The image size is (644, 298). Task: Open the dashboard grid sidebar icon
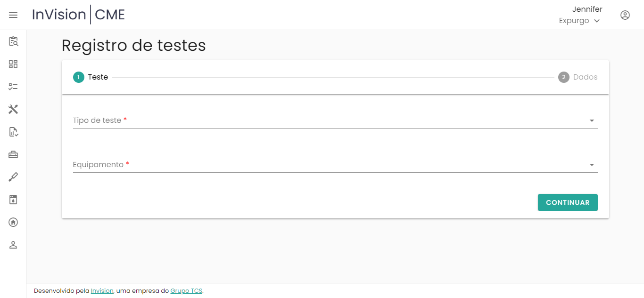pyautogui.click(x=13, y=64)
